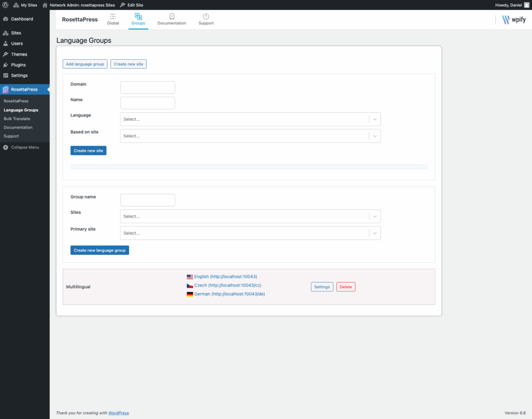Click the Settings icon in sidebar
The height and width of the screenshot is (419, 532).
pos(6,75)
